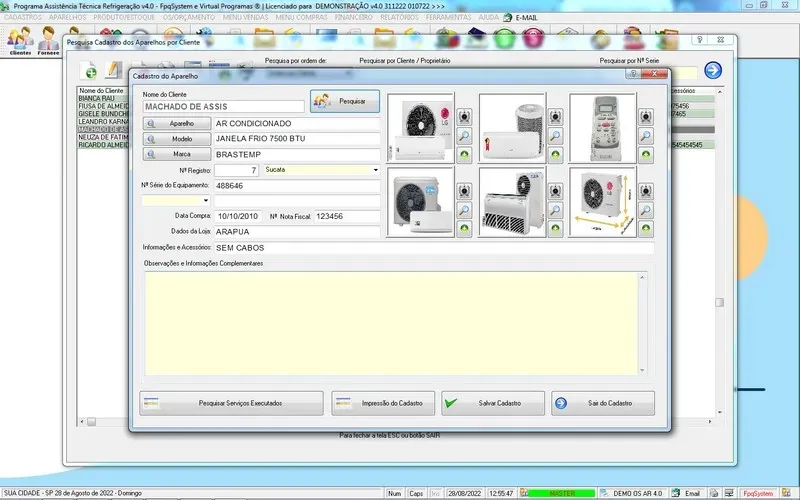Click the Data Compra input field
Screen dimensions: 800x500
(236, 216)
